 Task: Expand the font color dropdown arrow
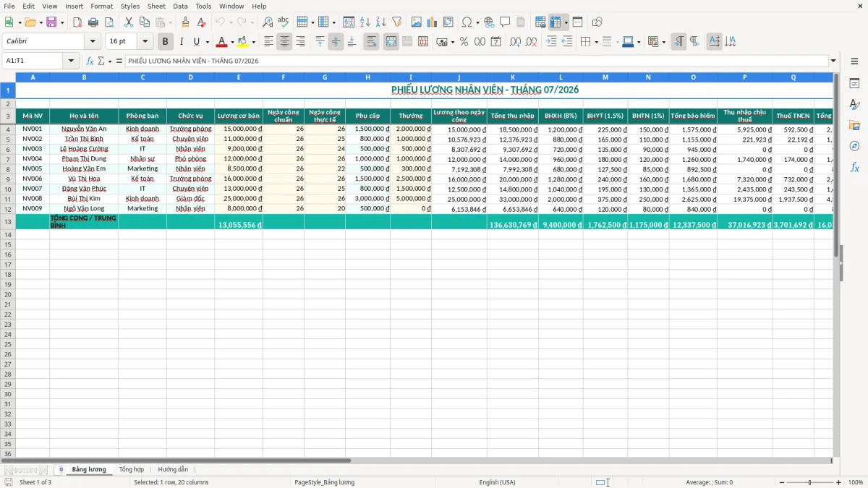click(232, 42)
